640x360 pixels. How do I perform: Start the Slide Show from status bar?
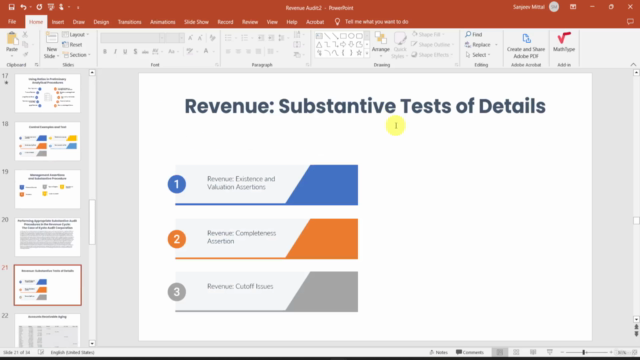550,352
